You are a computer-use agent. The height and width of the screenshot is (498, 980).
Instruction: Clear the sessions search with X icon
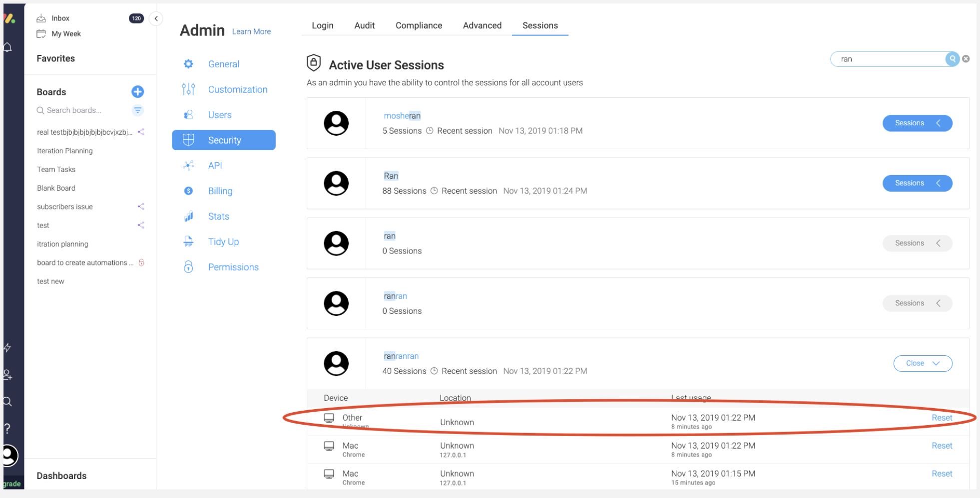click(966, 59)
